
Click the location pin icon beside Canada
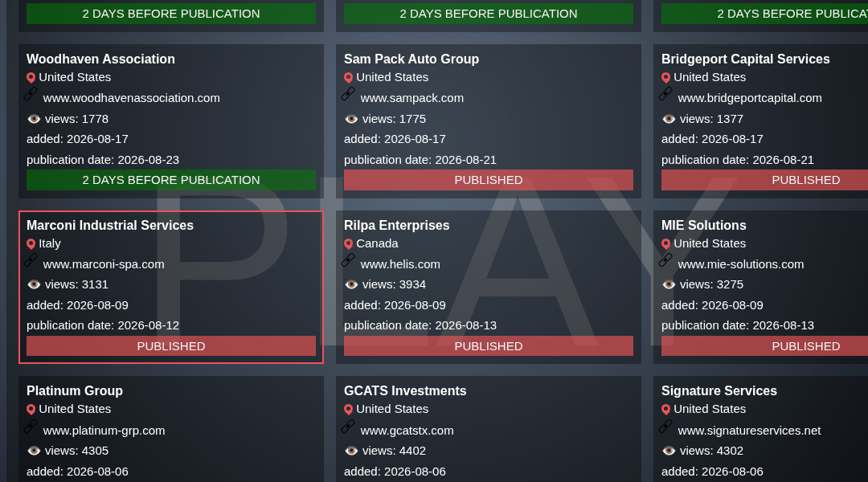tap(348, 244)
